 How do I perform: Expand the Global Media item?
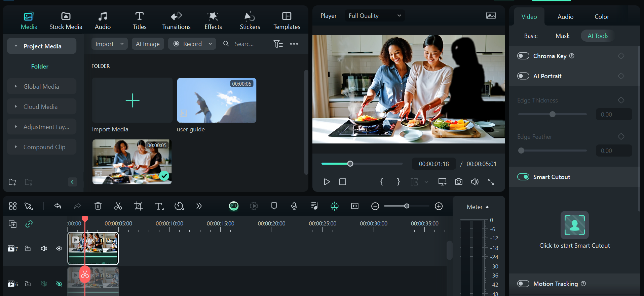coord(16,86)
